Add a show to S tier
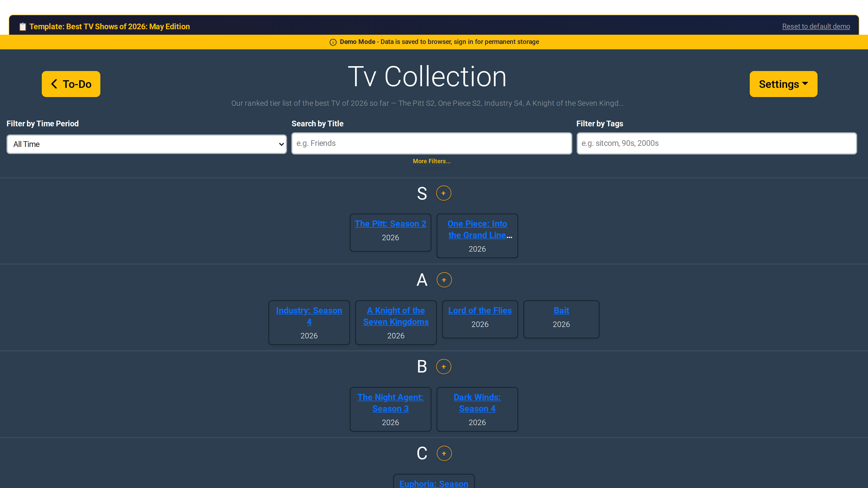Viewport: 868px width, 488px height. [x=443, y=193]
